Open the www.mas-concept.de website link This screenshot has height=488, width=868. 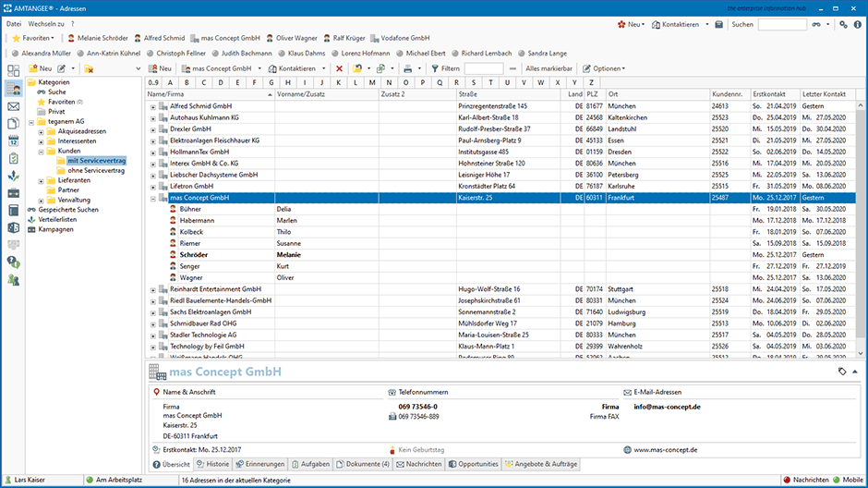tap(667, 449)
